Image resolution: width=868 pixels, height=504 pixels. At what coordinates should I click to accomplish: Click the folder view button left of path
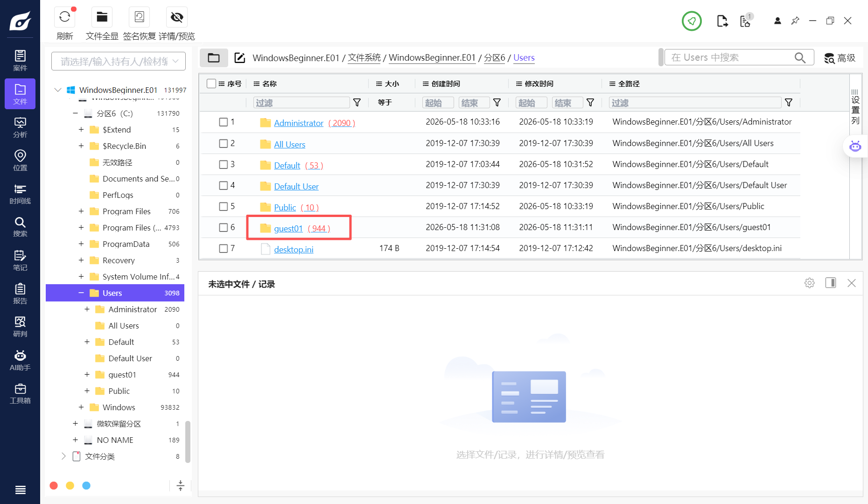point(214,58)
